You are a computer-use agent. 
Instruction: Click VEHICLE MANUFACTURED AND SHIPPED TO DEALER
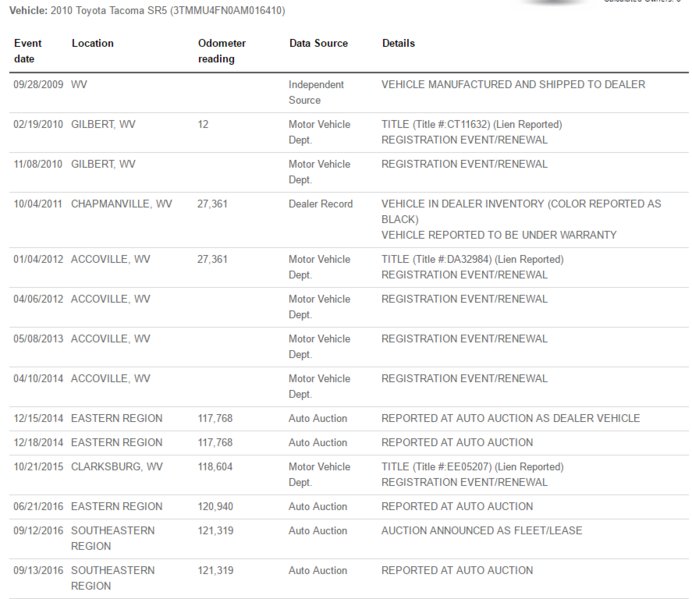click(x=513, y=84)
